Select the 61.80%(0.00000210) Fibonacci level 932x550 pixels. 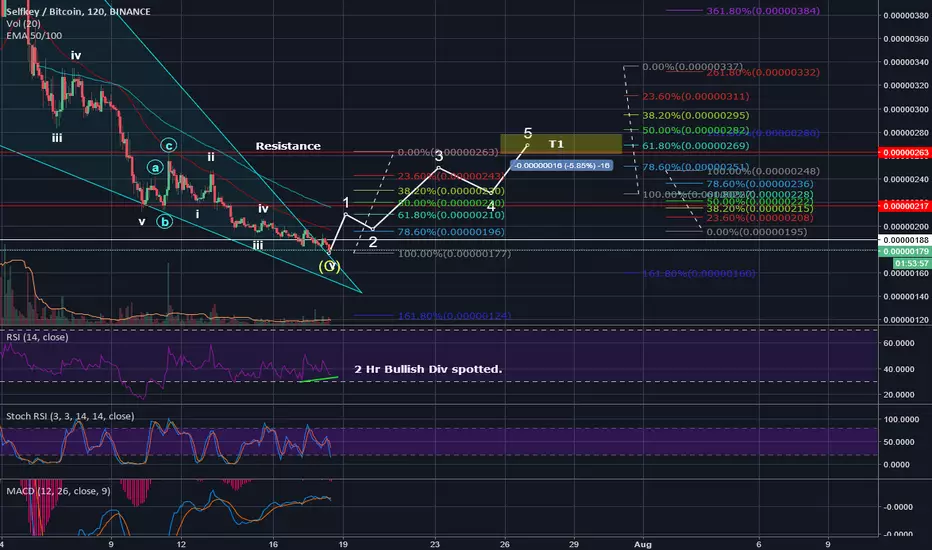pos(451,215)
